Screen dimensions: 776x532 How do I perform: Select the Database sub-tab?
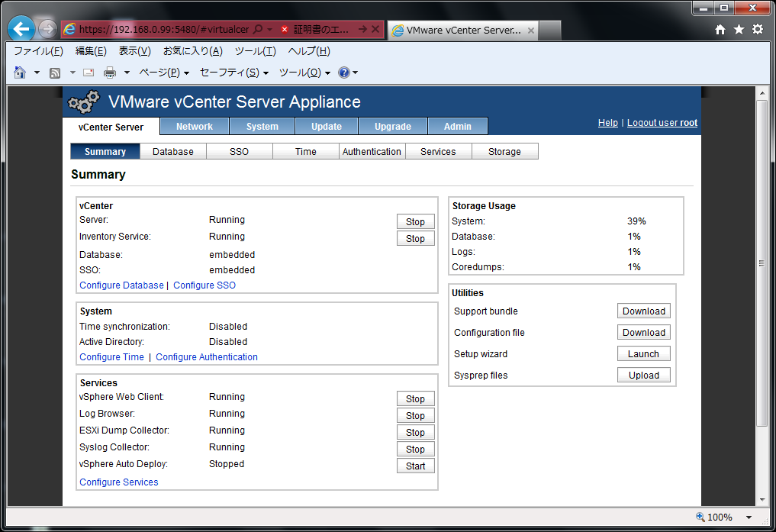(x=173, y=152)
